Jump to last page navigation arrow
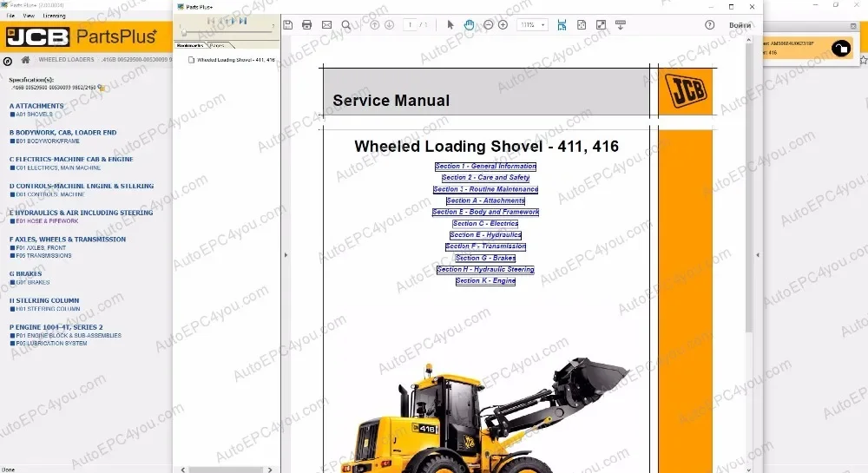 [x=243, y=21]
